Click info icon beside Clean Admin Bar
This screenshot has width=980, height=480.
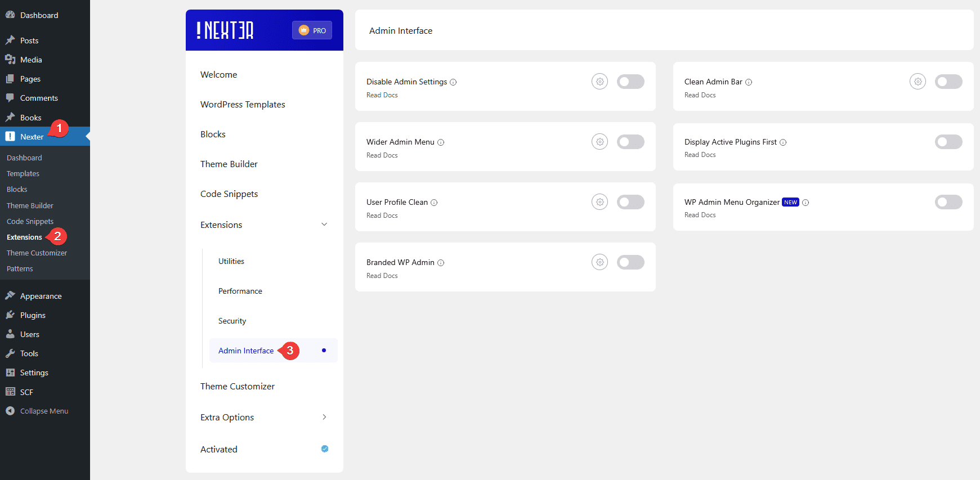(749, 82)
